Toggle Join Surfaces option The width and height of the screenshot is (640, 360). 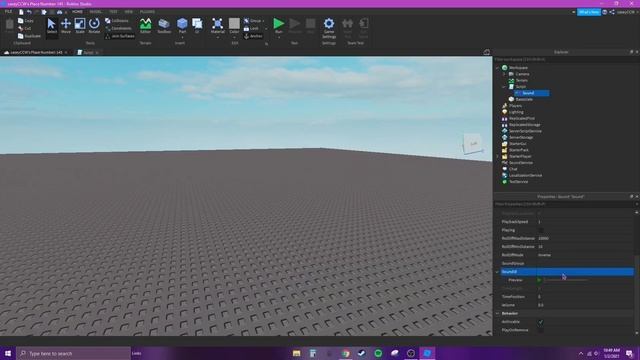120,36
